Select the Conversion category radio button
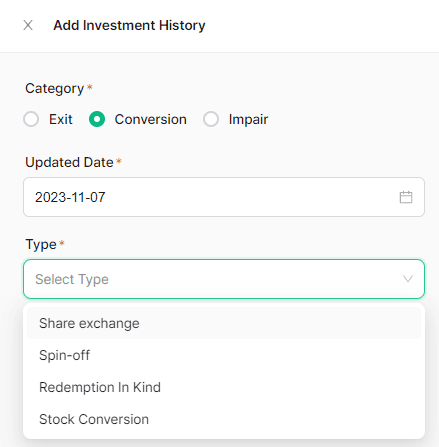 [97, 119]
